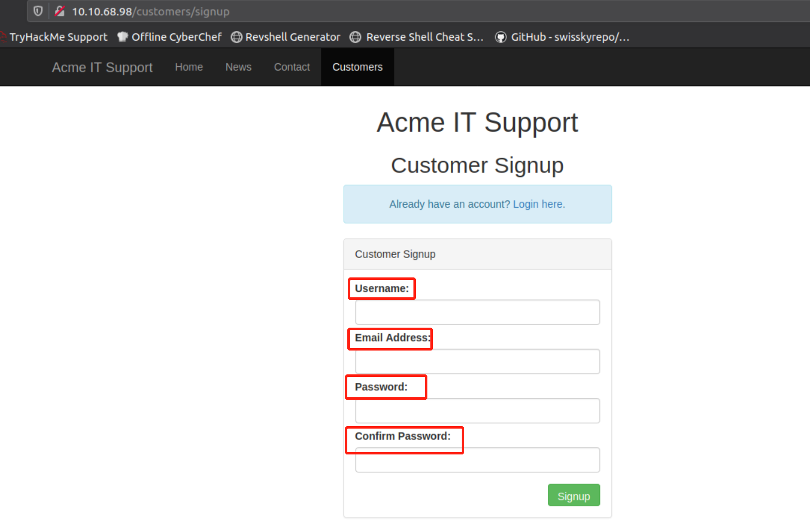Open the TryHackMe Support bookmark

(58, 37)
